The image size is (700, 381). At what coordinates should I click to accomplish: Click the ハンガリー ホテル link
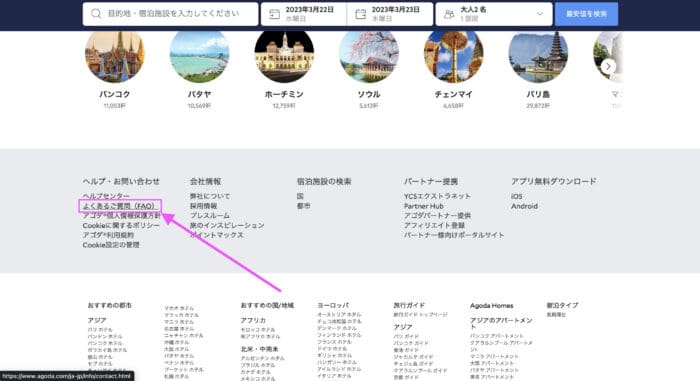(337, 362)
